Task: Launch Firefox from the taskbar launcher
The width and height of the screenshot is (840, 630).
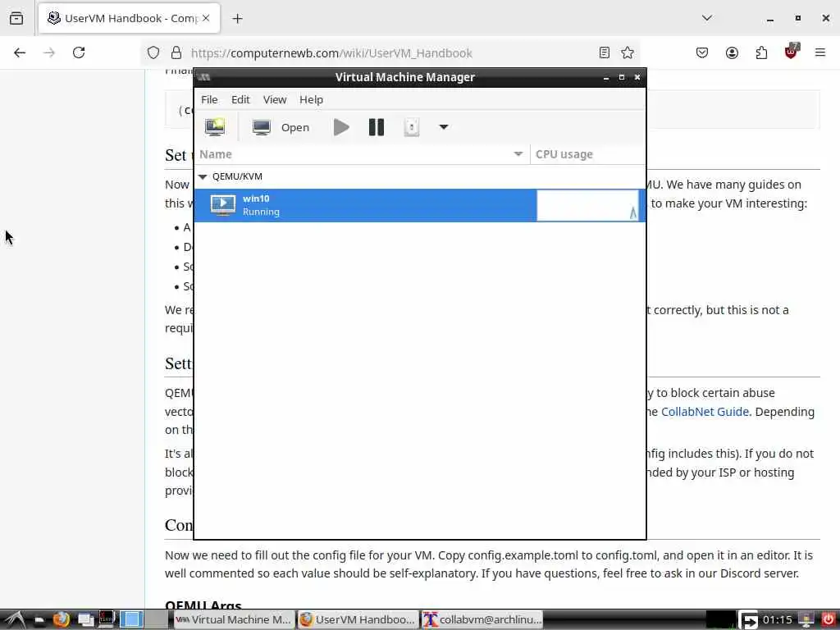Action: 61,619
